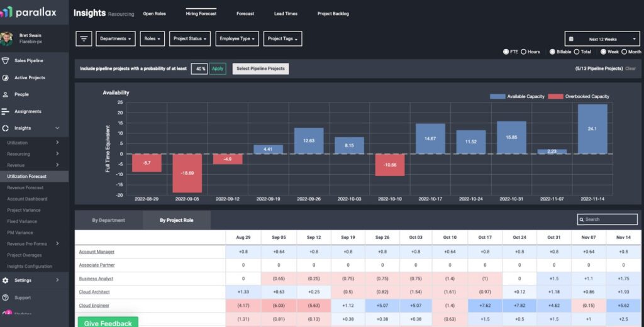Click the Sales Pipeline funnel icon
The width and height of the screenshot is (644, 327).
[6, 61]
